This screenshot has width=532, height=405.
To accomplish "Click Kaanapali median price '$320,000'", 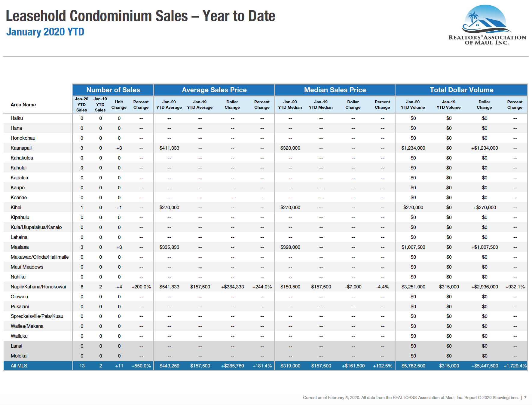I will tap(290, 148).
